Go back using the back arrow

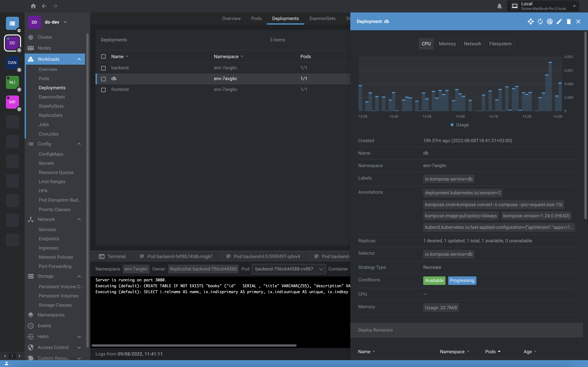coord(44,6)
